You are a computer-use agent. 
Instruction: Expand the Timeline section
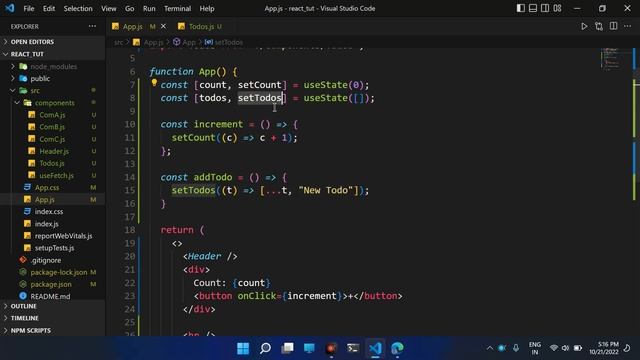(52, 318)
